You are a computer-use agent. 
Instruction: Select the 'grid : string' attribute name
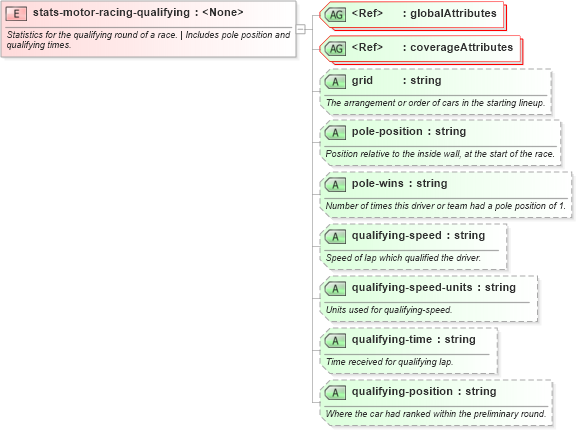coord(396,80)
